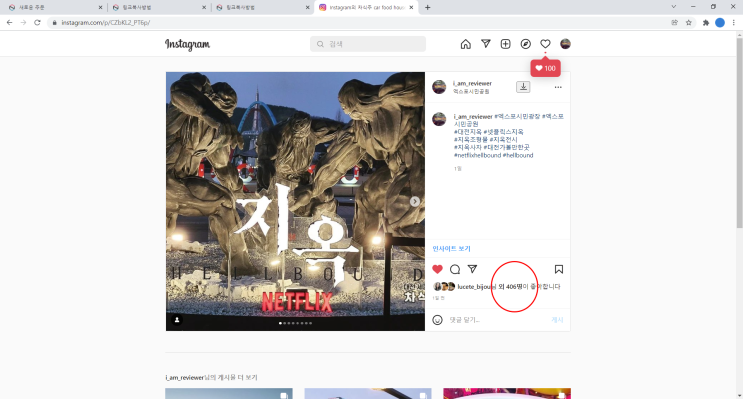Click post author avatar in header

pos(439,87)
